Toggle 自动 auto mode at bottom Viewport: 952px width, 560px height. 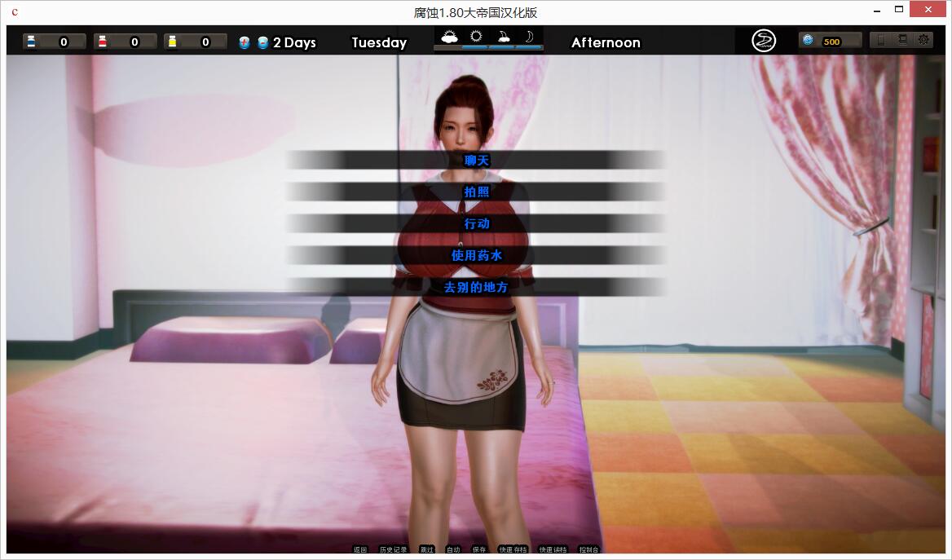point(453,549)
